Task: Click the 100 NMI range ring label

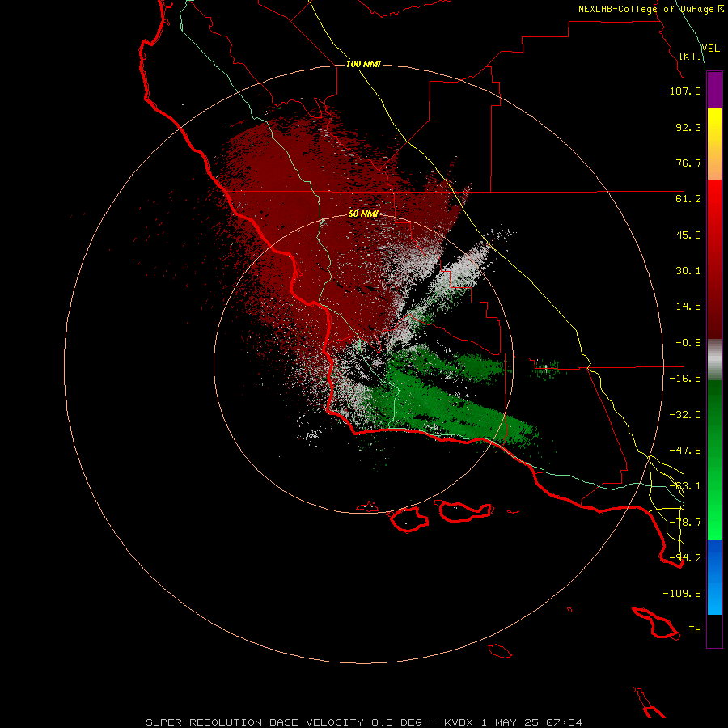Action: pos(363,64)
